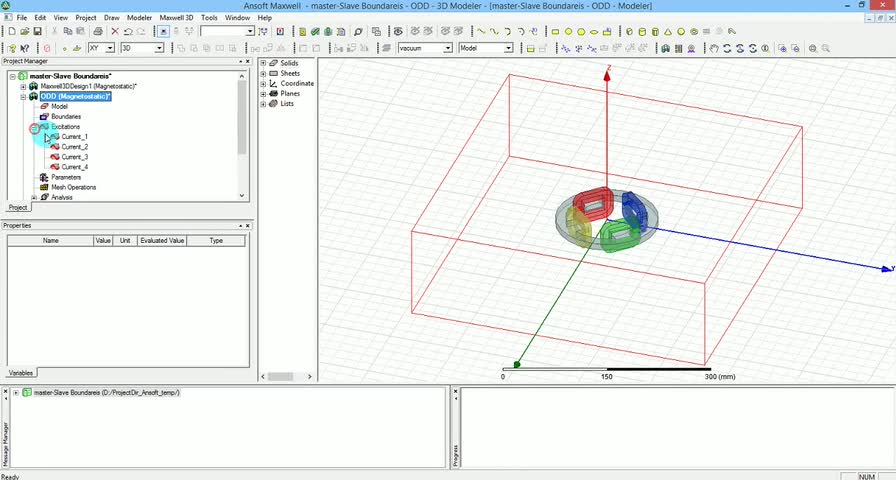Open the vacuum material dropdown
Screen dimensions: 896x480
point(448,49)
